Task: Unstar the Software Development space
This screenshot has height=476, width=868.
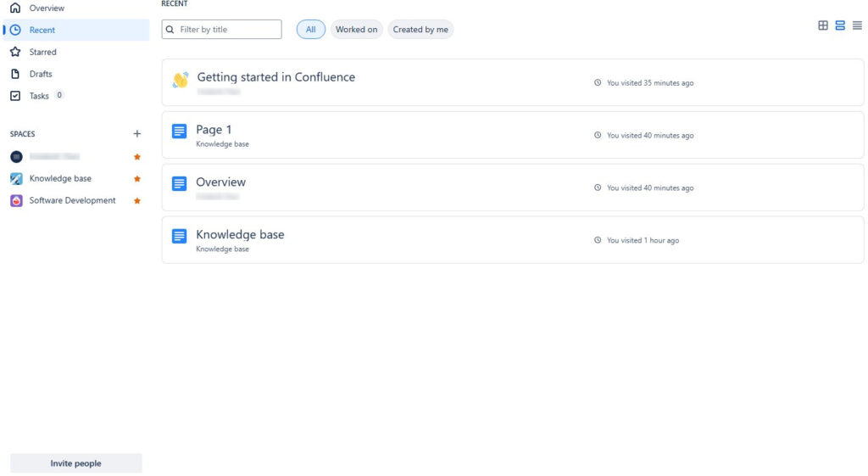Action: pyautogui.click(x=137, y=200)
